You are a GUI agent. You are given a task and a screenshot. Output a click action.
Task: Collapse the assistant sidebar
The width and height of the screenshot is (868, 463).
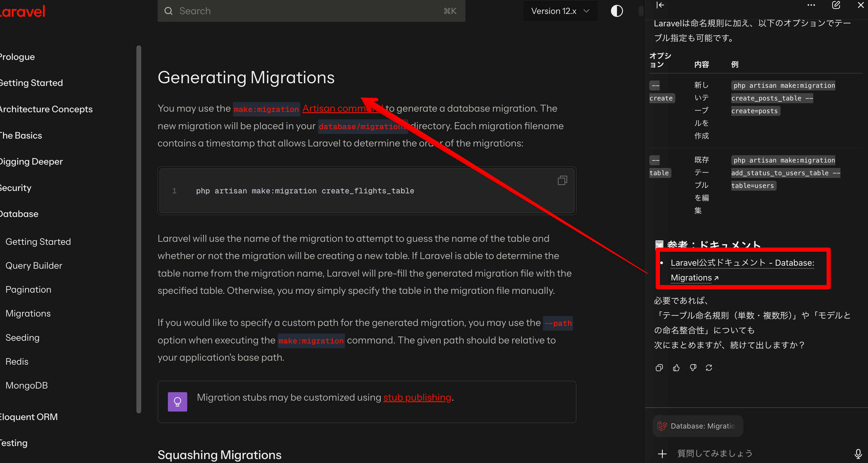tap(660, 5)
